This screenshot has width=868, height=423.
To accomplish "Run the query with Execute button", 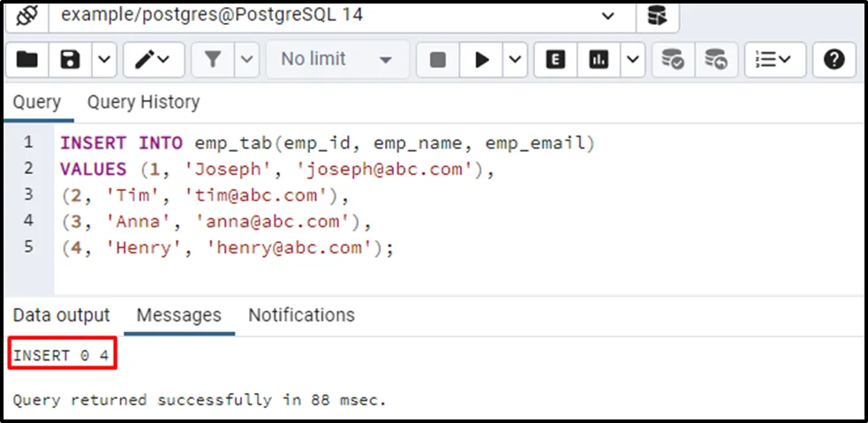I will pos(481,60).
